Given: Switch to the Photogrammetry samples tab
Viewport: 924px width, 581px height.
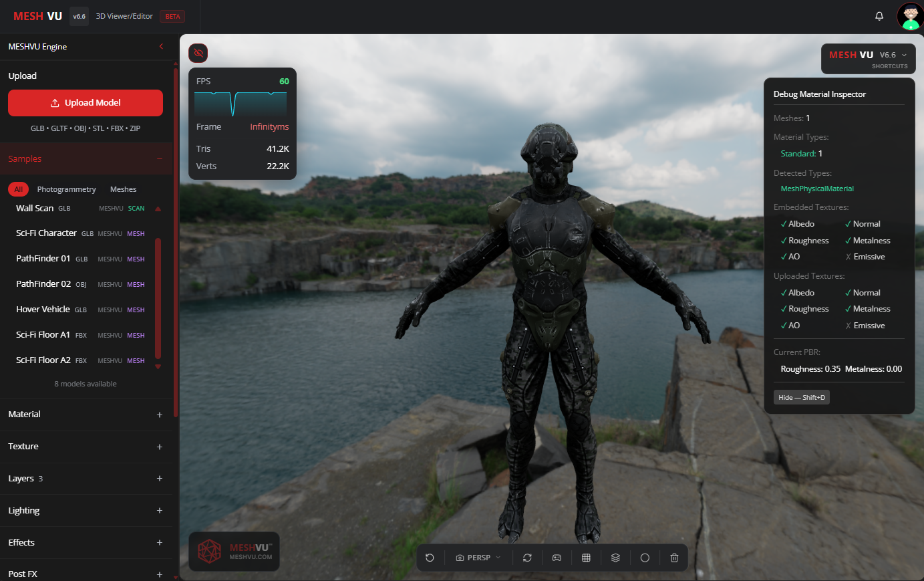Looking at the screenshot, I should point(66,189).
